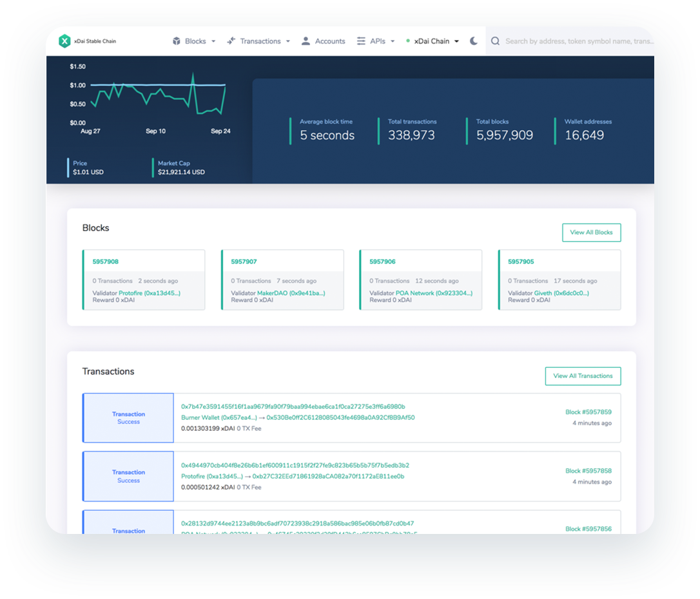Click the search magnifier icon
The image size is (700, 599).
click(495, 41)
